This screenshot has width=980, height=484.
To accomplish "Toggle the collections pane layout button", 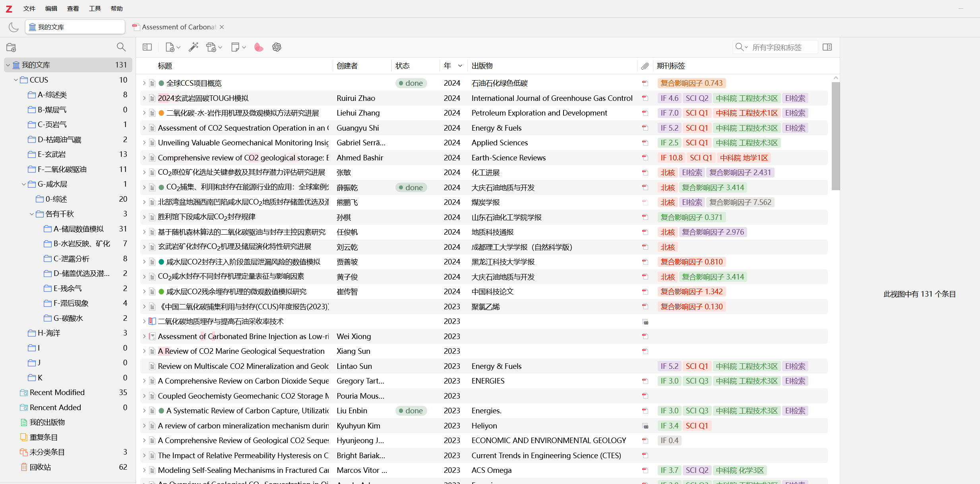I will coord(147,47).
